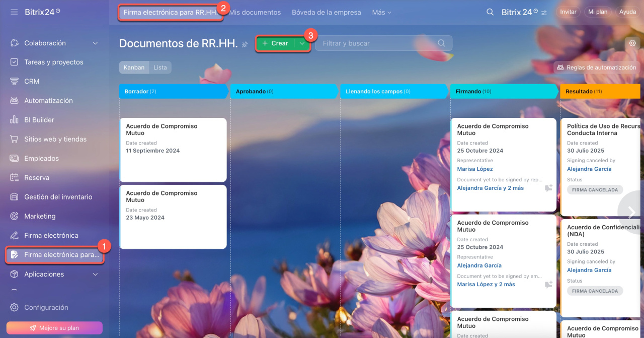Click the Filtrar y buscar field
The height and width of the screenshot is (338, 644).
pos(377,43)
